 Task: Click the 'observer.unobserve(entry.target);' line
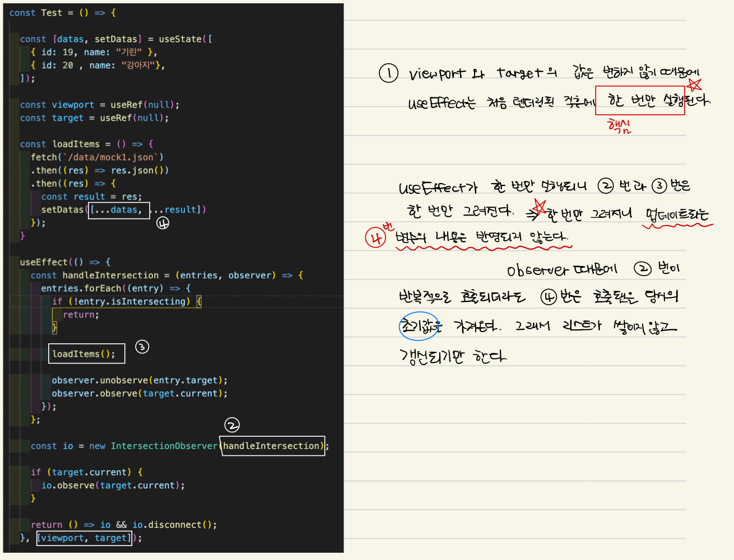click(140, 380)
